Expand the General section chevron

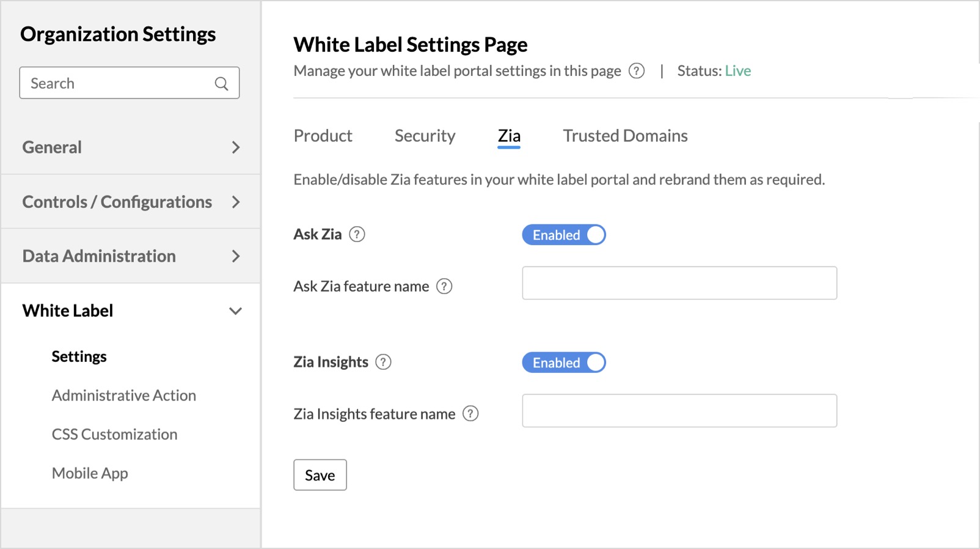click(x=236, y=147)
